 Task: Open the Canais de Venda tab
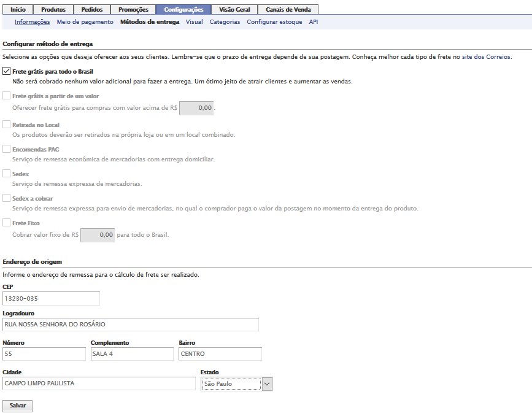pyautogui.click(x=288, y=10)
